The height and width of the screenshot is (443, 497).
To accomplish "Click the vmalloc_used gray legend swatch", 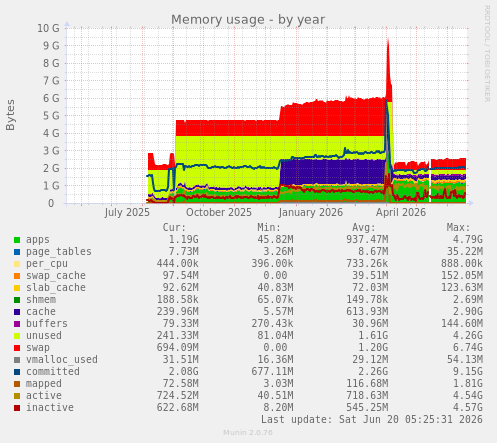I will coord(17,360).
